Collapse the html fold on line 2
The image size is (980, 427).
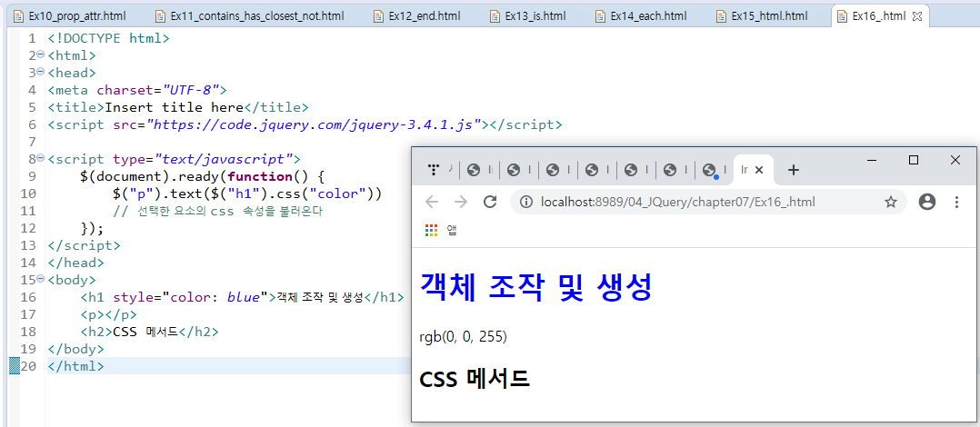pyautogui.click(x=41, y=55)
